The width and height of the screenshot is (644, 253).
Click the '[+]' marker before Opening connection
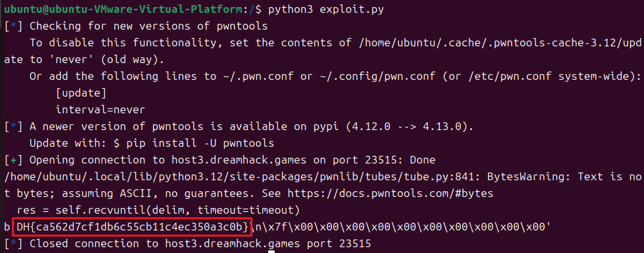(14, 160)
